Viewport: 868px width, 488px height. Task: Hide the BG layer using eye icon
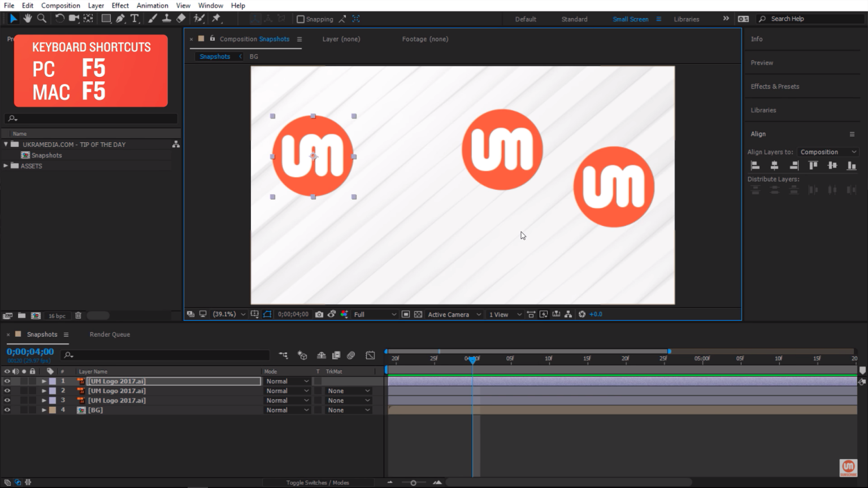pyautogui.click(x=7, y=410)
